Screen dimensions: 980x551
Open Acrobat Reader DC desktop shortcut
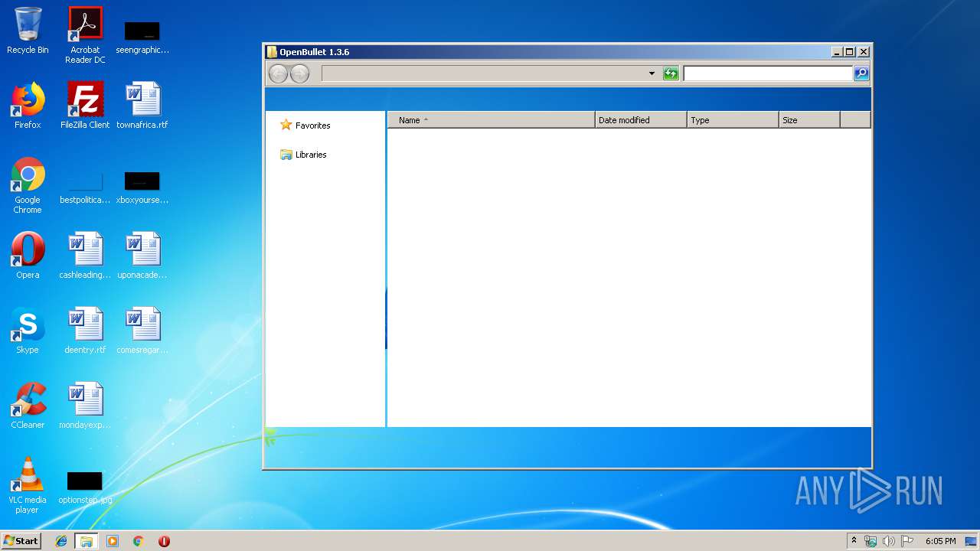(85, 35)
